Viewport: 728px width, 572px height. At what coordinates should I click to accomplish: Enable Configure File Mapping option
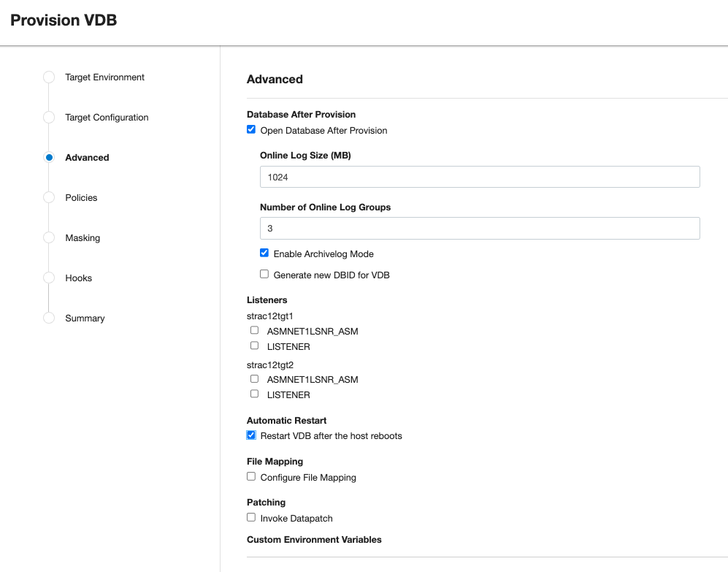251,477
